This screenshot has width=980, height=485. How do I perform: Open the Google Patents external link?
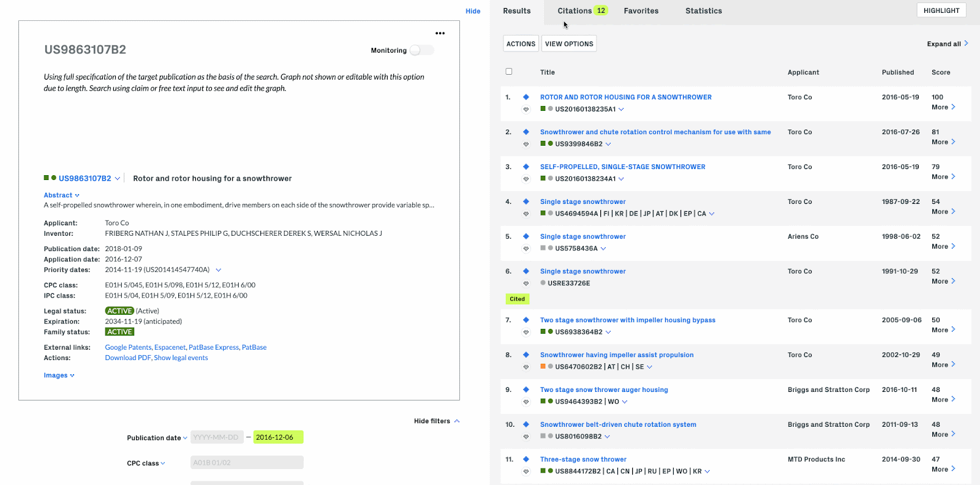tap(128, 347)
